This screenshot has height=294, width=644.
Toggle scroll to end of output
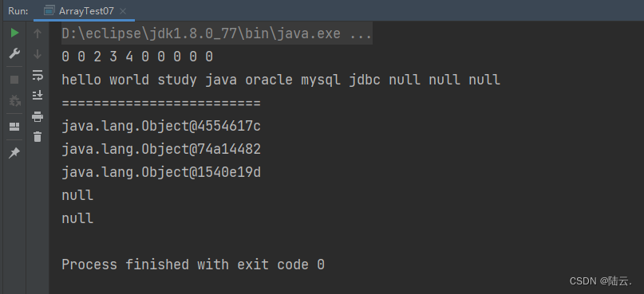tap(38, 95)
